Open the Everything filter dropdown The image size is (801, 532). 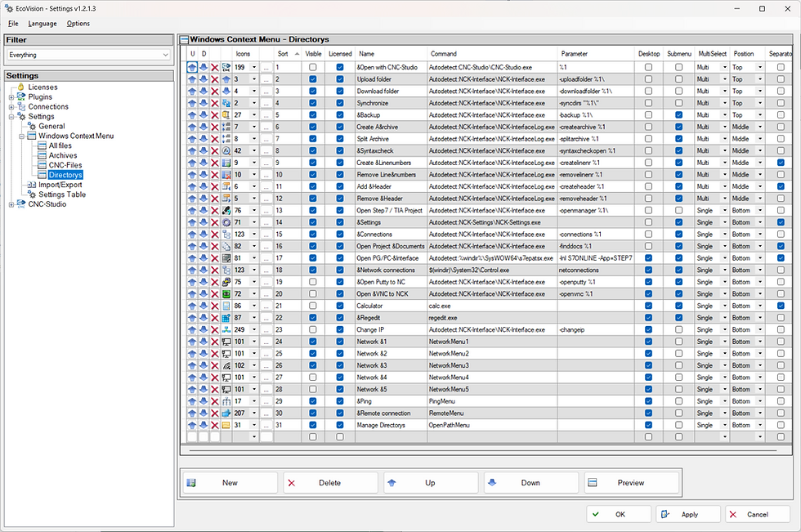point(165,54)
